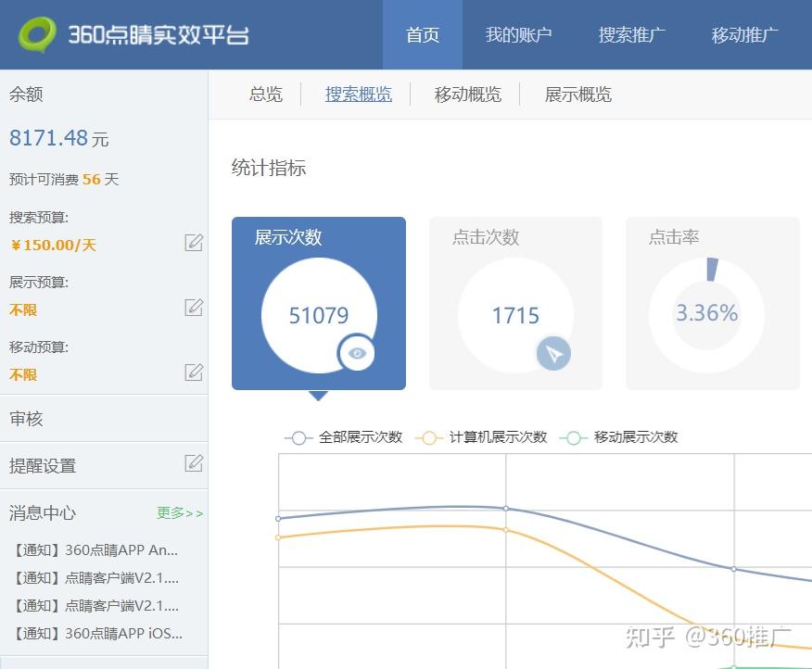Open the 360点睛APP iOS... notice
Screen dimensions: 812x669
coord(97,633)
